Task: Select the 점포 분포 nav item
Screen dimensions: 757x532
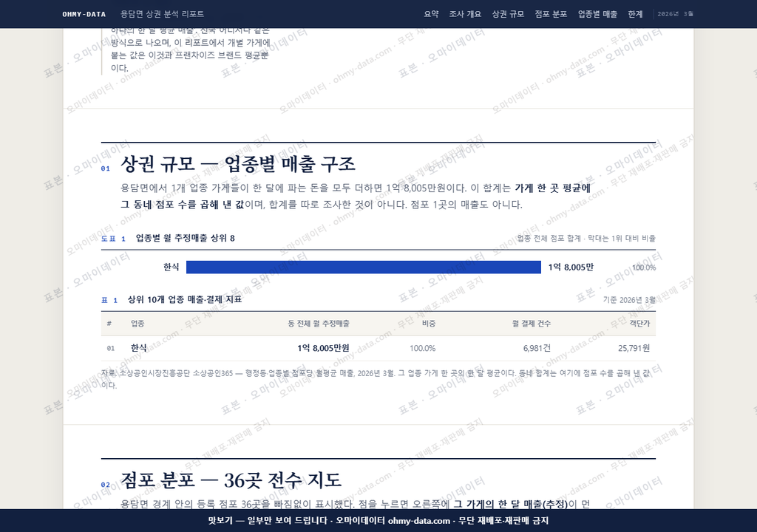Action: (x=551, y=14)
